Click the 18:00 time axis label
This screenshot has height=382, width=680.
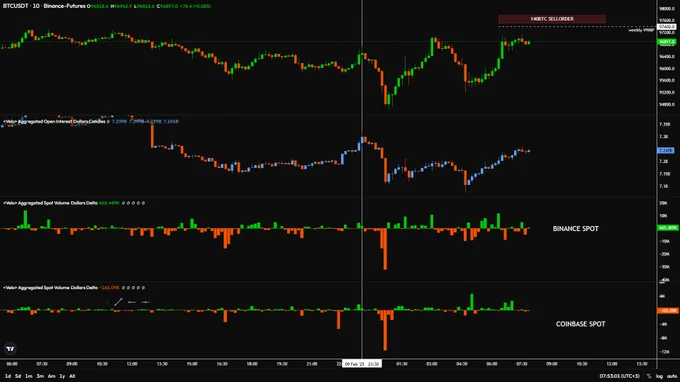(252, 364)
